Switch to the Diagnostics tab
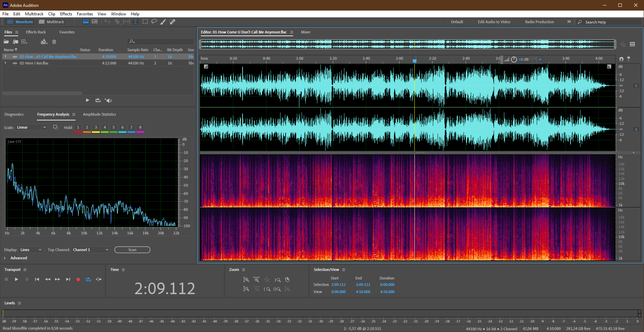Image resolution: width=644 pixels, height=332 pixels. (x=14, y=114)
